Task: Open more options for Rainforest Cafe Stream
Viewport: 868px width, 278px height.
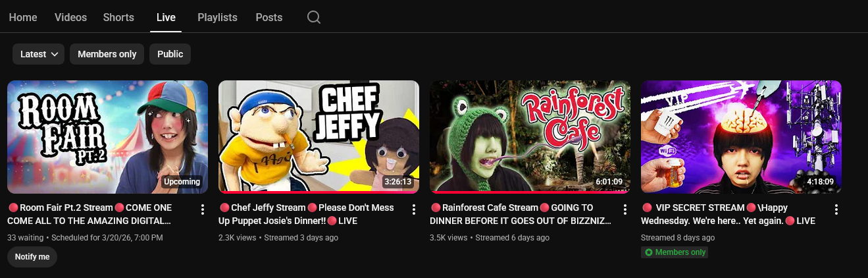Action: [625, 209]
